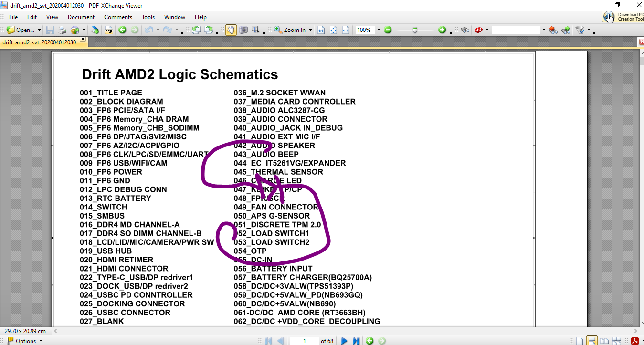This screenshot has width=644, height=345.
Task: Open the File menu
Action: tap(13, 17)
